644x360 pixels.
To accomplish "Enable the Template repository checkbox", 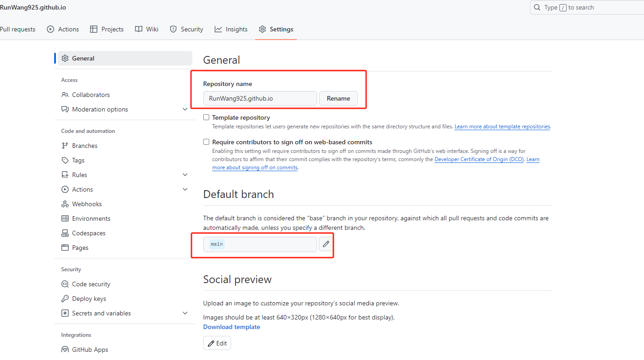I will coord(206,117).
